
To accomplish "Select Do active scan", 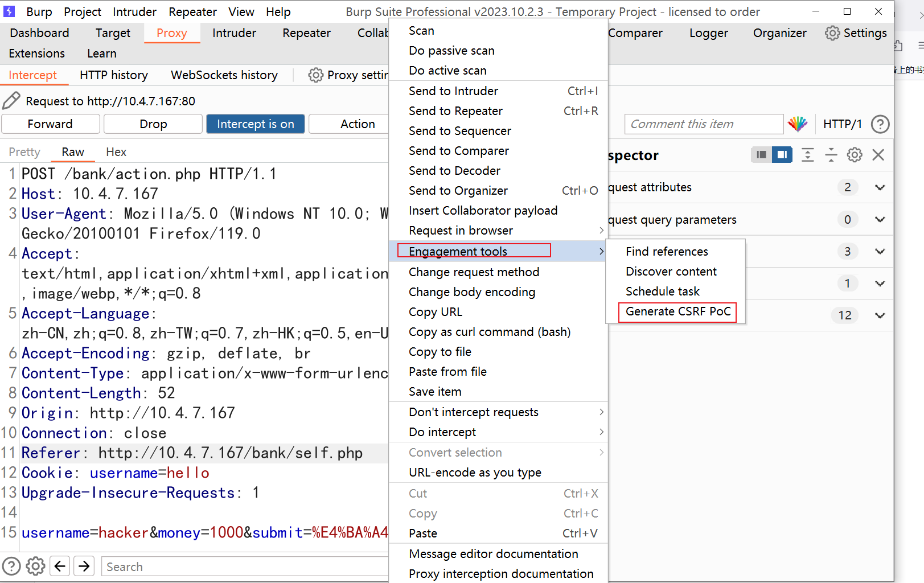I will click(498, 71).
